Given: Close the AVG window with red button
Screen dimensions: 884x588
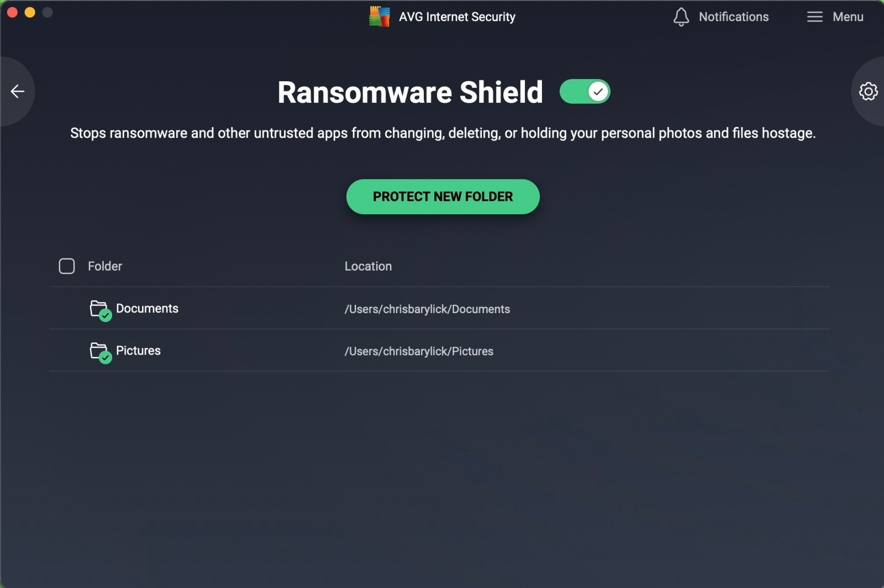Looking at the screenshot, I should 12,12.
